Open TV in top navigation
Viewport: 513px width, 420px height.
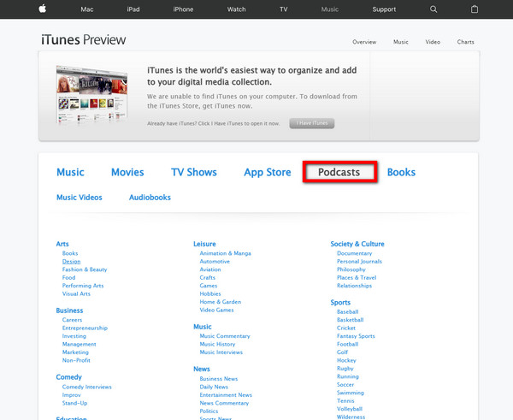[x=284, y=9]
